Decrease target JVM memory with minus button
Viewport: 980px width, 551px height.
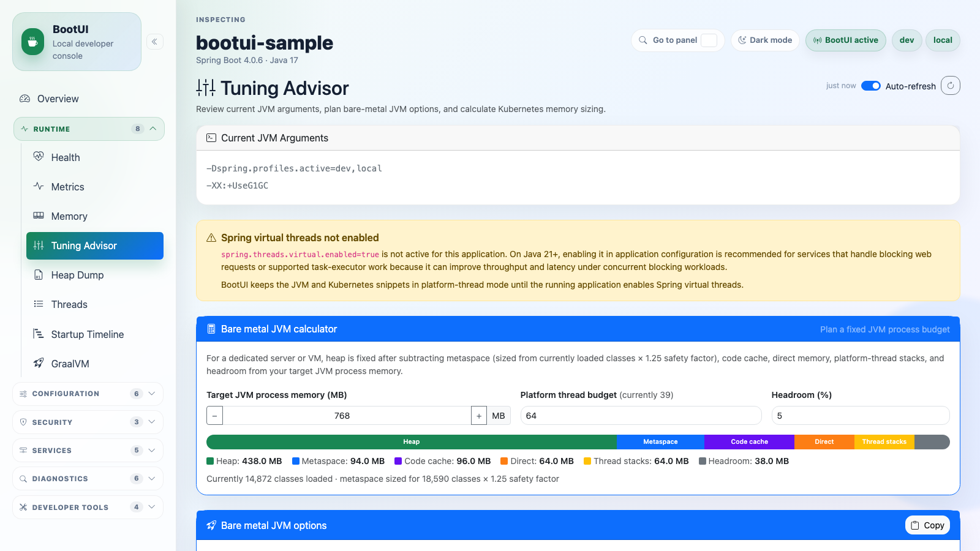tap(214, 416)
